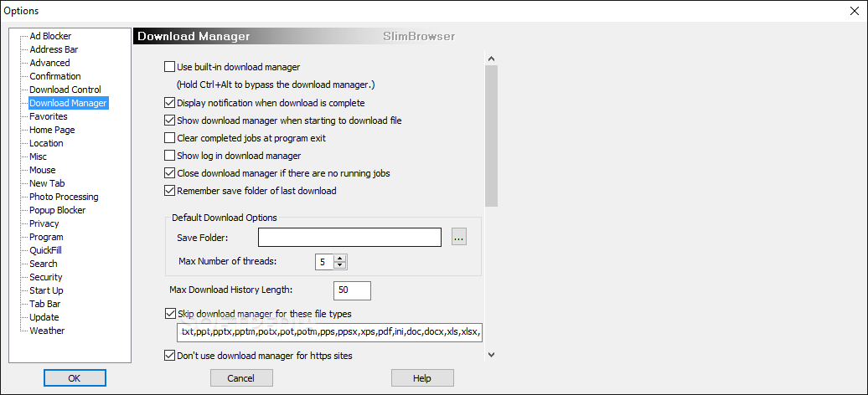Viewport: 868px width, 395px height.
Task: Select Download Manager in the tree
Action: (69, 103)
